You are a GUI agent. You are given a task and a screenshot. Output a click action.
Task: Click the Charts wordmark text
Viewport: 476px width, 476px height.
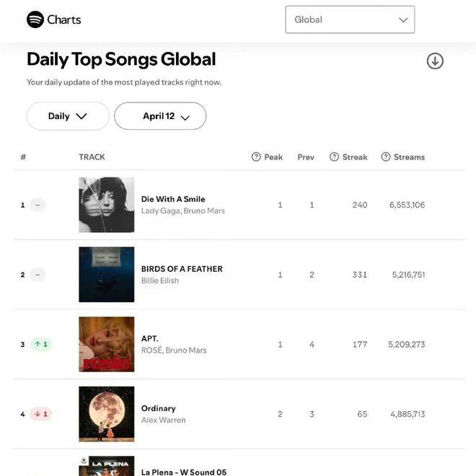[x=64, y=19]
